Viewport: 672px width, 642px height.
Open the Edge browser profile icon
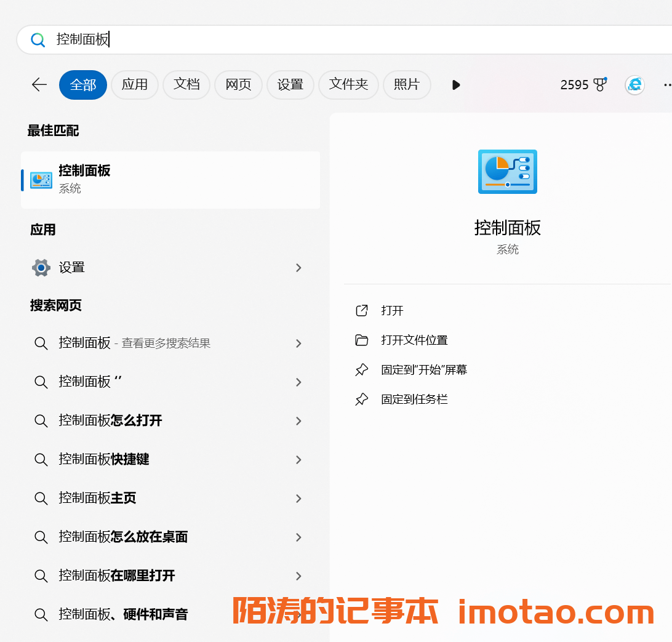634,85
